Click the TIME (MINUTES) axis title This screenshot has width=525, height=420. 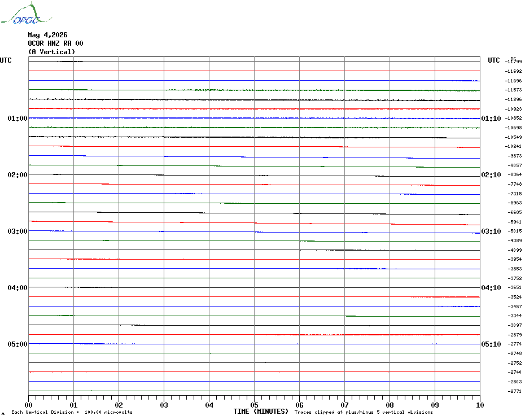pos(261,412)
